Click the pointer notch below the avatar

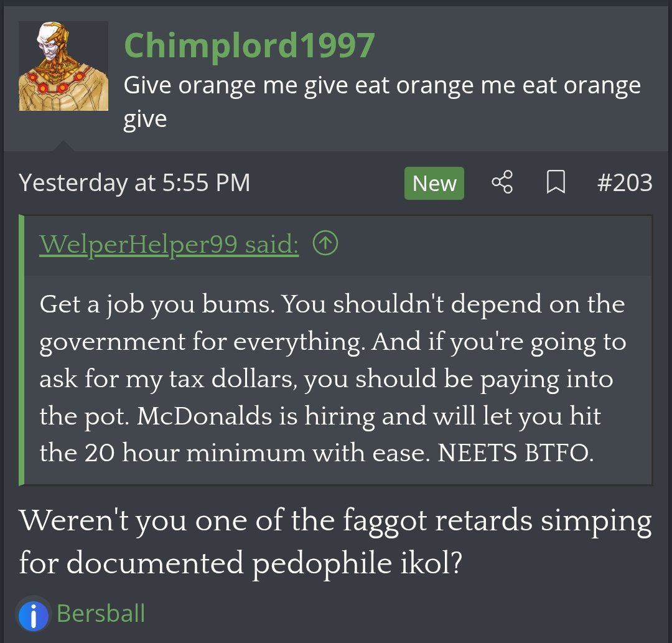pos(63,146)
